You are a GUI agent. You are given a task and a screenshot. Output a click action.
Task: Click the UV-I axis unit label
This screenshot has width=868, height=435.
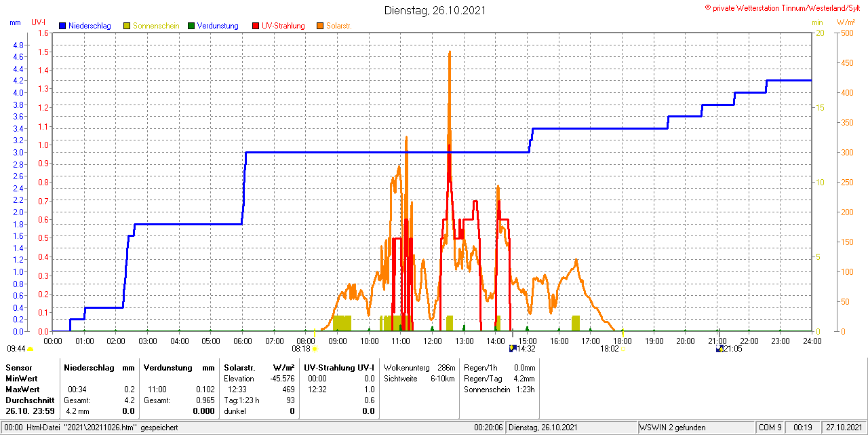pyautogui.click(x=39, y=22)
